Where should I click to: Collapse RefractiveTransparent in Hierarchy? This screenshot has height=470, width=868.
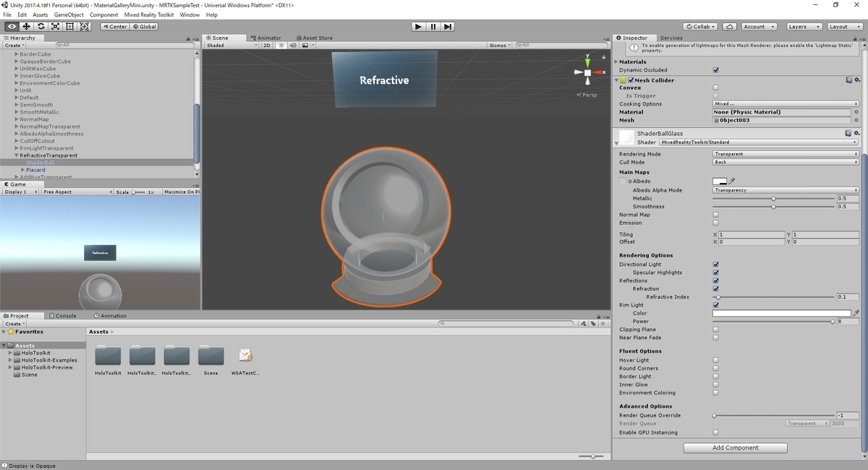click(x=17, y=155)
